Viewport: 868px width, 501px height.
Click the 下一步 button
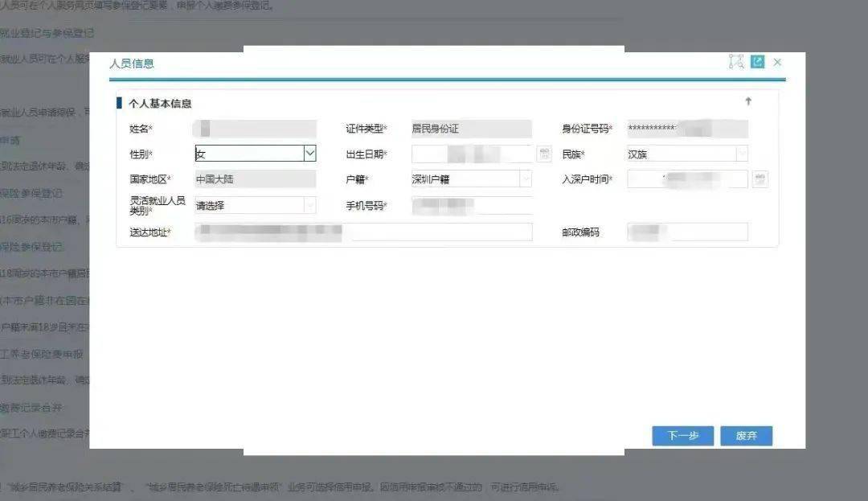[x=682, y=436]
